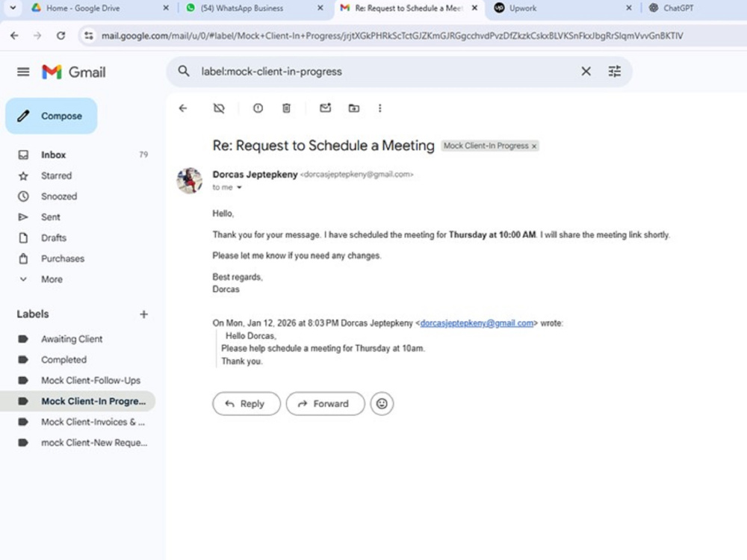Click the search magnifier icon
Screen dimensions: 747x560
click(184, 72)
